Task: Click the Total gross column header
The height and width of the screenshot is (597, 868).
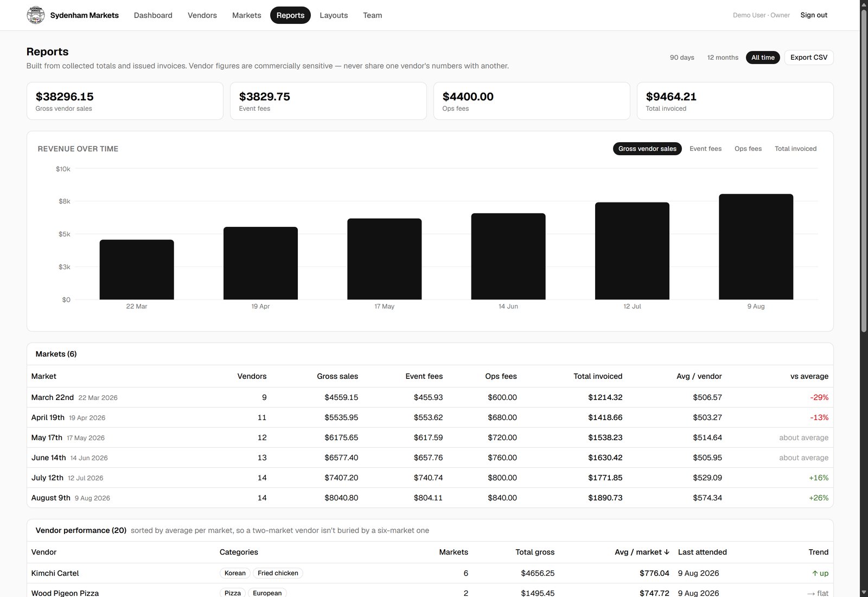Action: pos(535,552)
